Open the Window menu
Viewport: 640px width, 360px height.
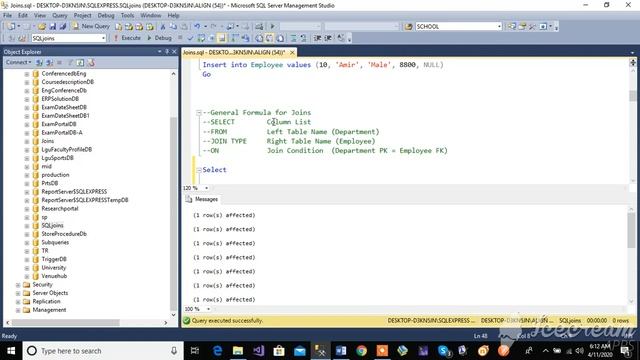click(151, 16)
